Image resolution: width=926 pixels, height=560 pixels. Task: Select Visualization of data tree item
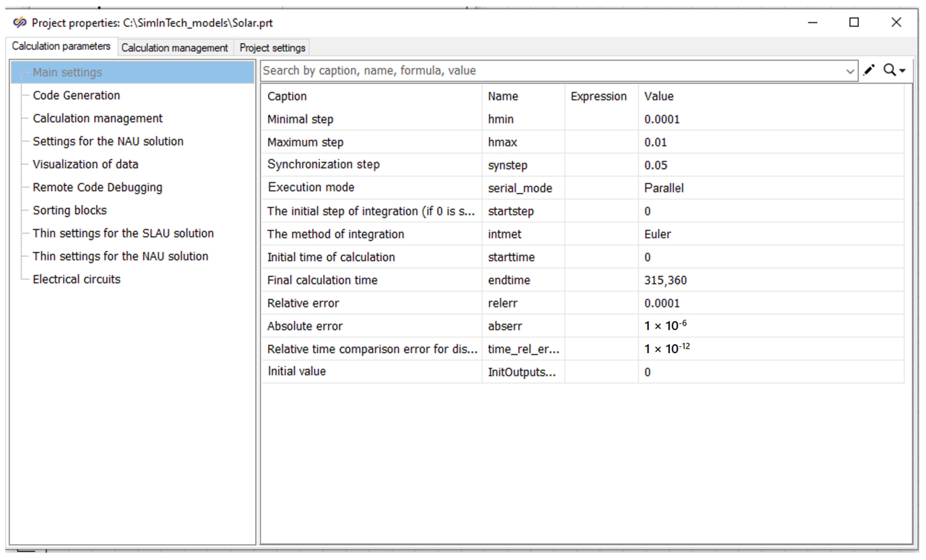[x=85, y=164]
